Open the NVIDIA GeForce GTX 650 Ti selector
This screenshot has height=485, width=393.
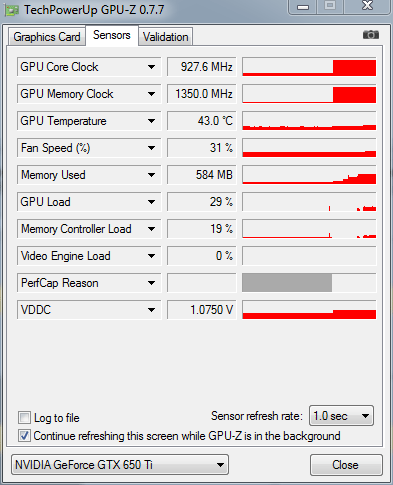(120, 465)
